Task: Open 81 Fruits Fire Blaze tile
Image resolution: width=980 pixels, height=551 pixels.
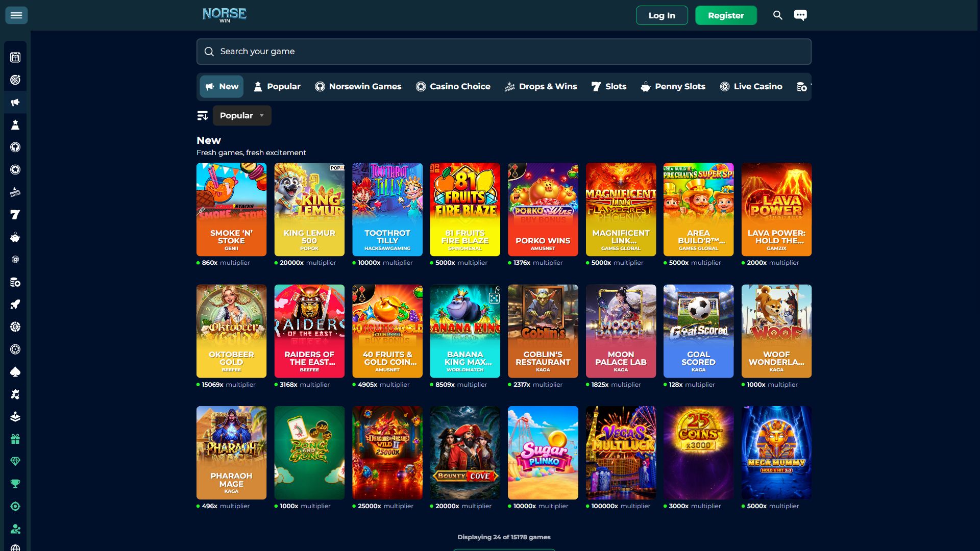Action: click(465, 209)
